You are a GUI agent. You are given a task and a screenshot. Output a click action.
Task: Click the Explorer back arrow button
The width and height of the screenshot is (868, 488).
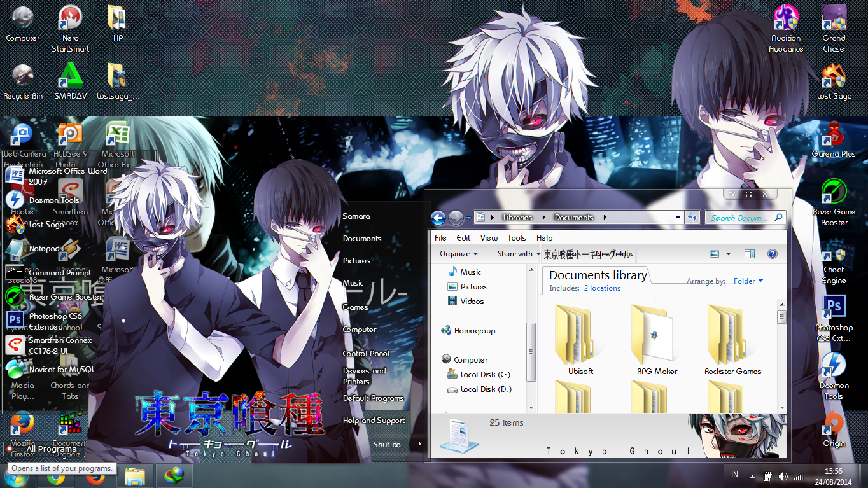click(x=438, y=218)
